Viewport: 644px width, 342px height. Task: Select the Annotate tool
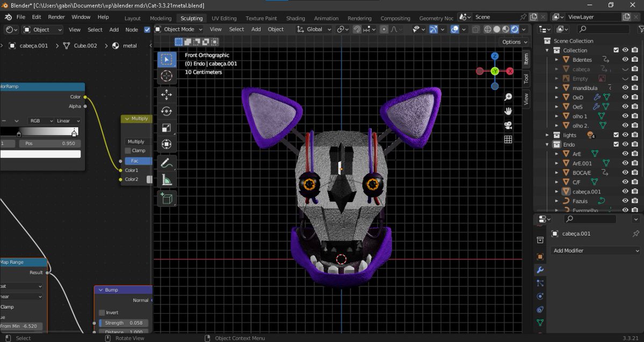pos(166,162)
